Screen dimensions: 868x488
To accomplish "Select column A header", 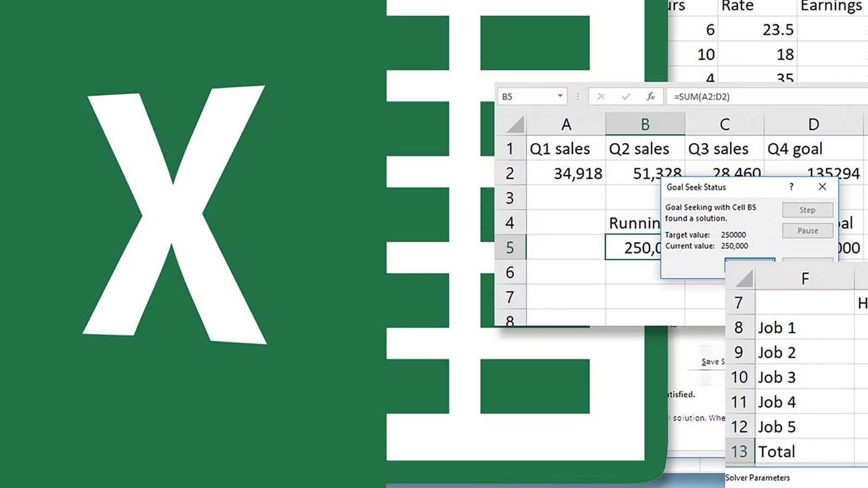I will click(566, 124).
